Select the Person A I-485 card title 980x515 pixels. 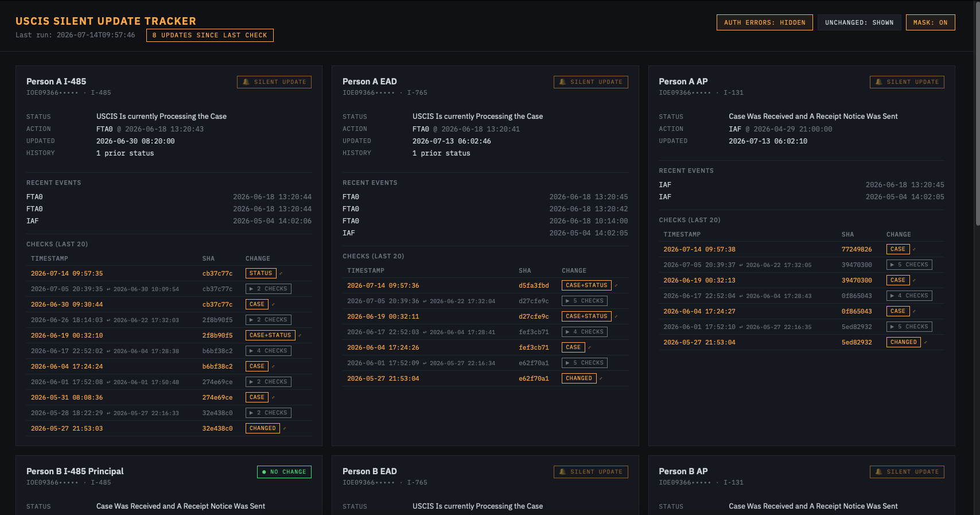coord(56,82)
